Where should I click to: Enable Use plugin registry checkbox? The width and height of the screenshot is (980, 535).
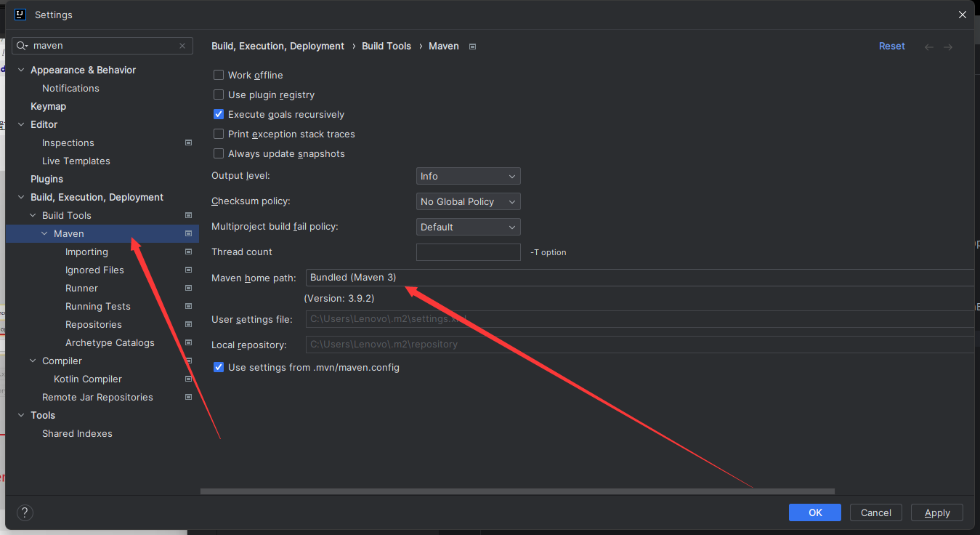tap(219, 94)
